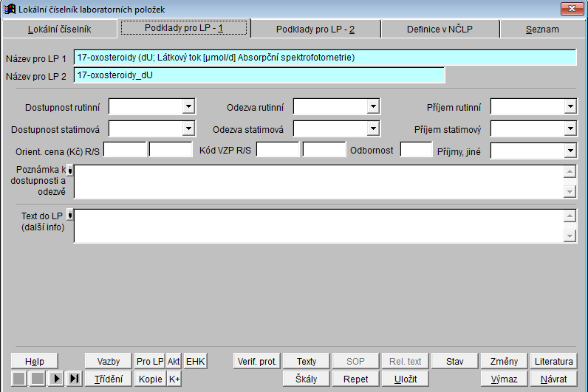
Task: Click the Název pro LP 2 field
Action: click(x=259, y=75)
